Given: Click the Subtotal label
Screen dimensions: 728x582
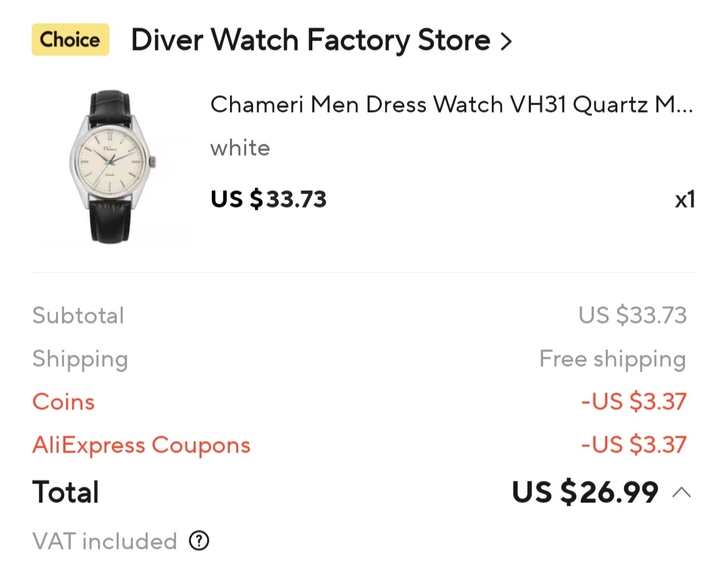Looking at the screenshot, I should (x=78, y=315).
